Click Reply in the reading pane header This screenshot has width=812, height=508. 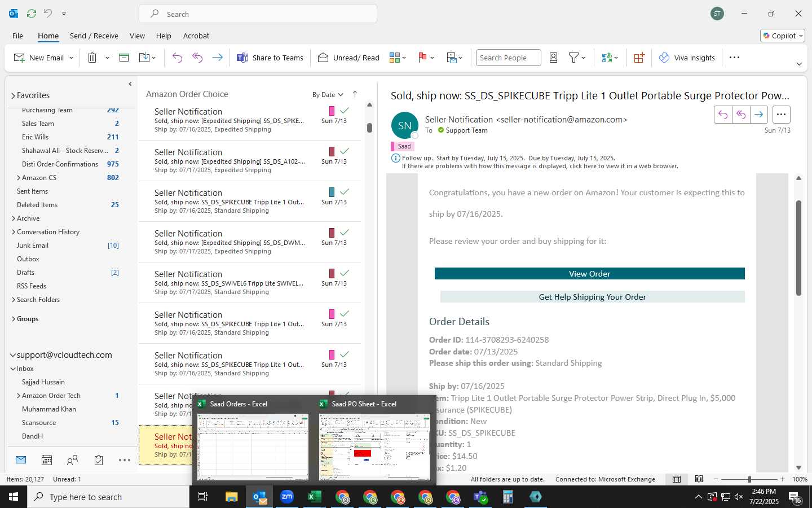pos(723,115)
